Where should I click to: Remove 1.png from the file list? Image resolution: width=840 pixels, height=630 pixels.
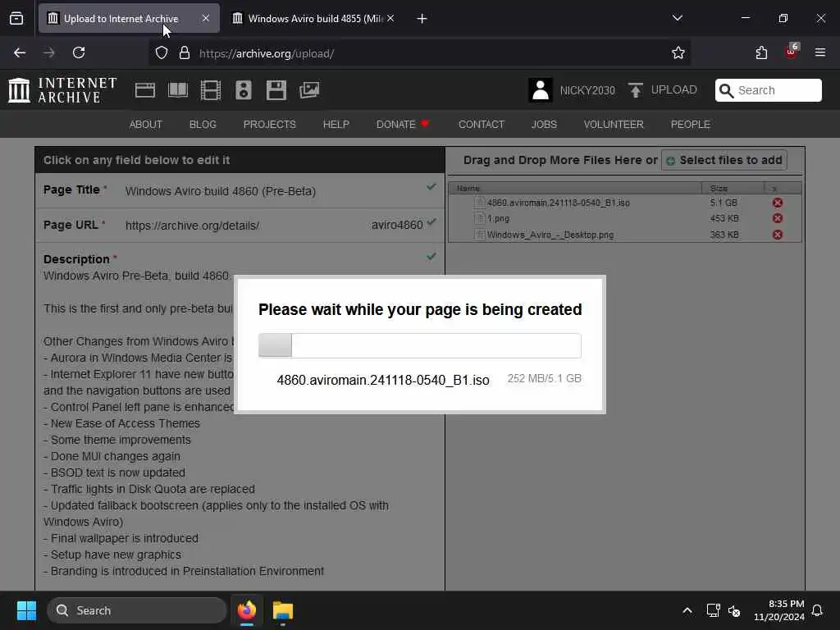point(778,218)
